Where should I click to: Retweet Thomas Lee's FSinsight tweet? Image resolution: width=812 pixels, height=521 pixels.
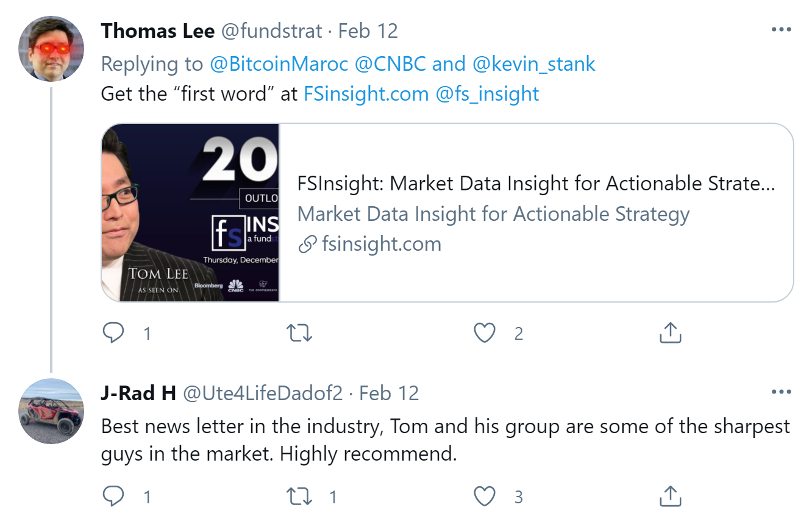(299, 333)
